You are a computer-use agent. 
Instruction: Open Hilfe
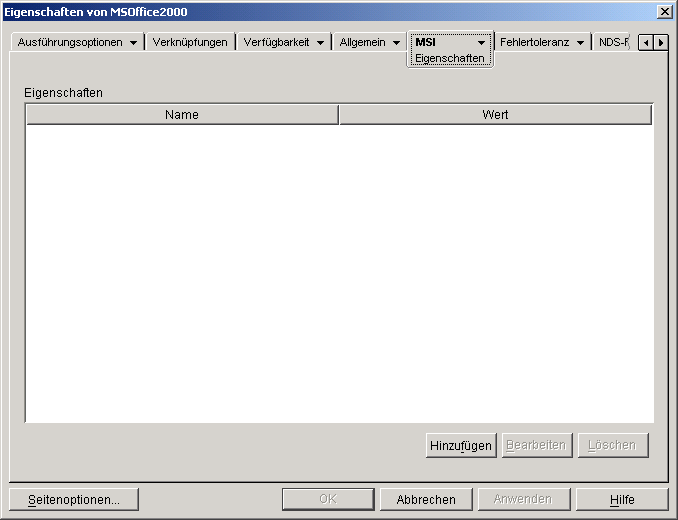[x=622, y=500]
